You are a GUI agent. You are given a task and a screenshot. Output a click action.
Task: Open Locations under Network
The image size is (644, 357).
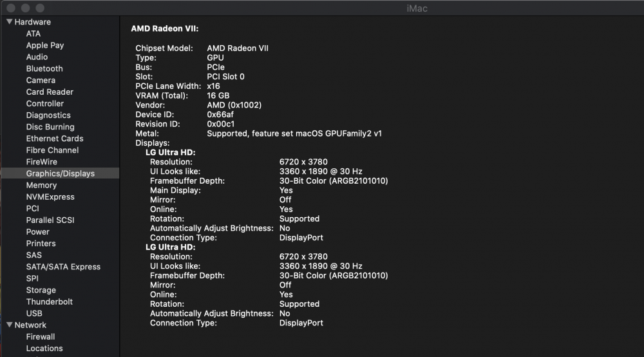(44, 349)
